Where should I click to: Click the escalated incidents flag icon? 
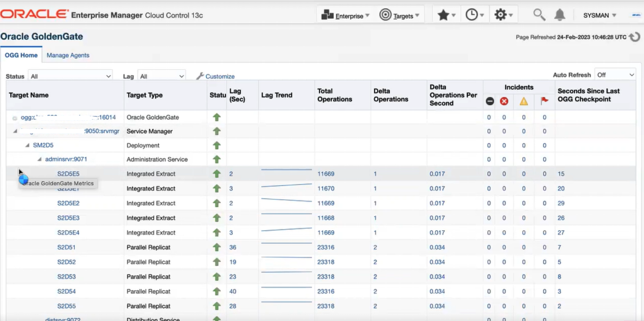point(544,101)
